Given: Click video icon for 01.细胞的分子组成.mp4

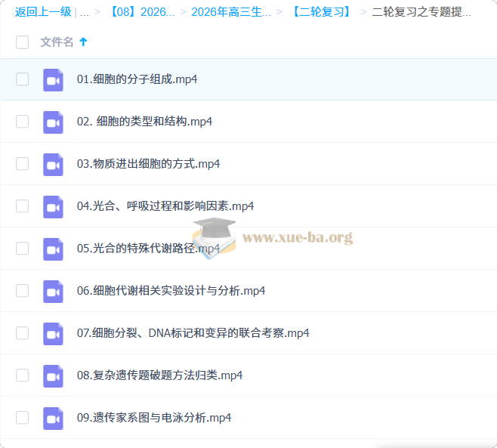Looking at the screenshot, I should [x=53, y=79].
